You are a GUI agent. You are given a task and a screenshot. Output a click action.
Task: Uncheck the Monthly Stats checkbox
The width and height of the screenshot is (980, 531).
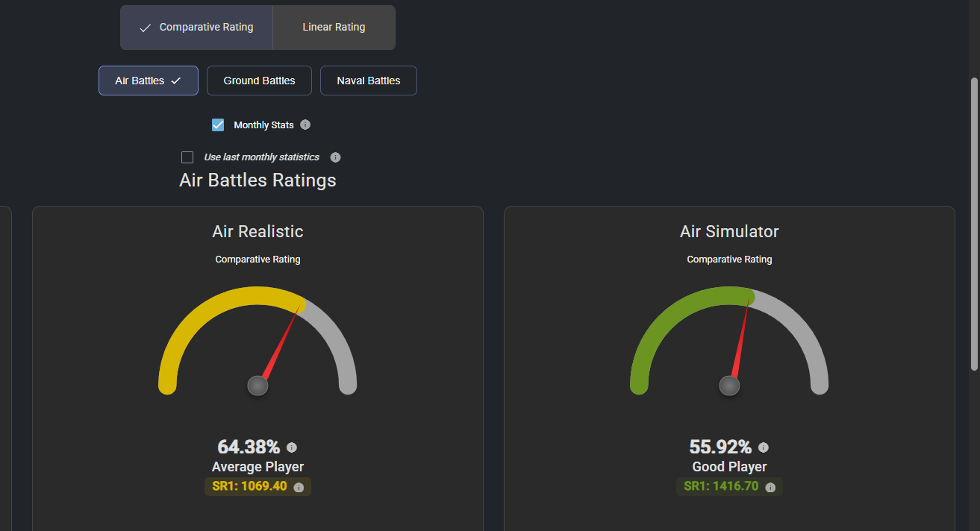click(x=218, y=125)
